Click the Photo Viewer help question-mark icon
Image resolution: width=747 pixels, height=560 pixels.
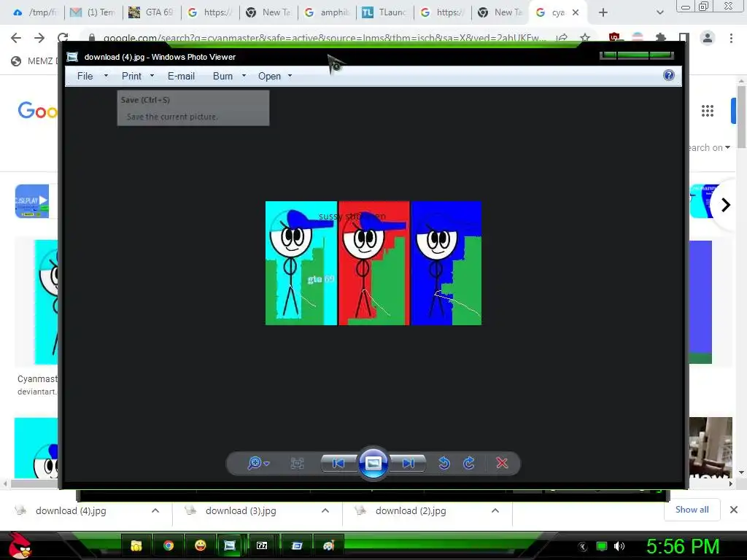click(669, 75)
